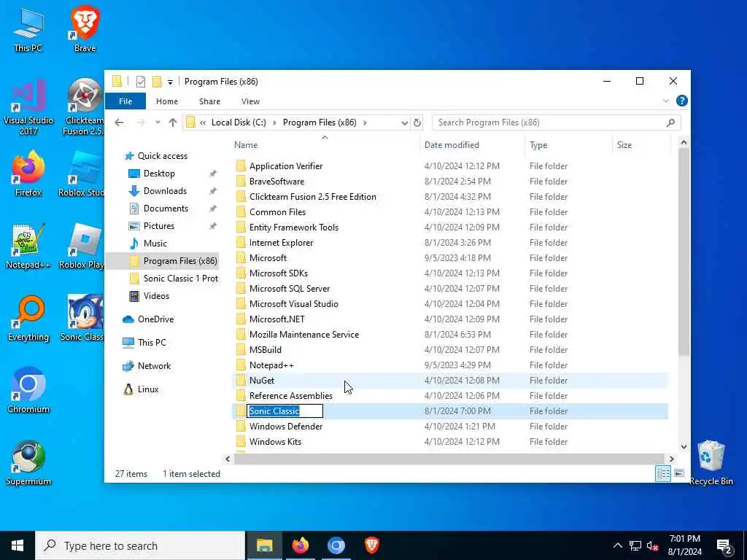Switch to details view layout icon
Image resolution: width=747 pixels, height=560 pixels.
(662, 473)
